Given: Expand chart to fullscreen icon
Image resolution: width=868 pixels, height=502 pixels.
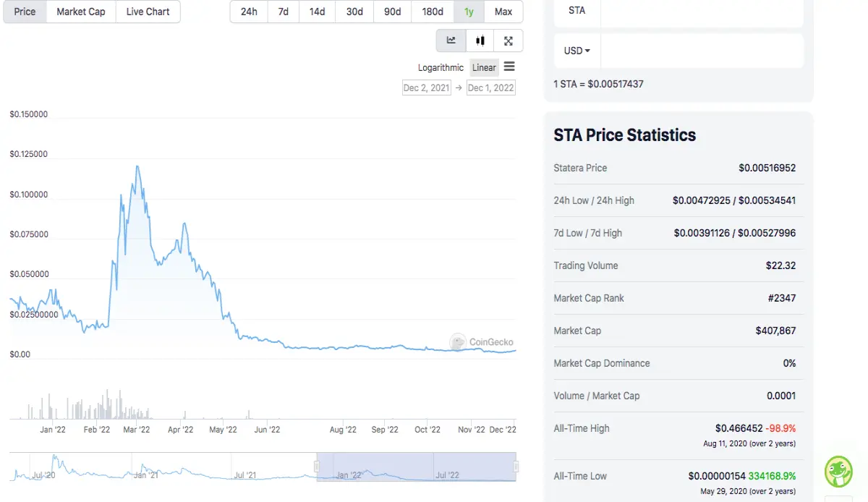Looking at the screenshot, I should point(509,41).
